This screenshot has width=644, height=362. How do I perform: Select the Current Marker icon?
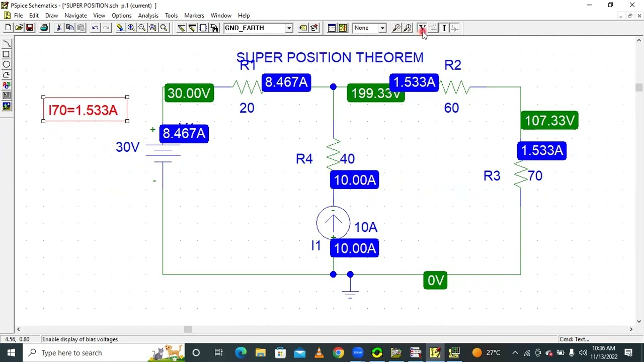[408, 28]
